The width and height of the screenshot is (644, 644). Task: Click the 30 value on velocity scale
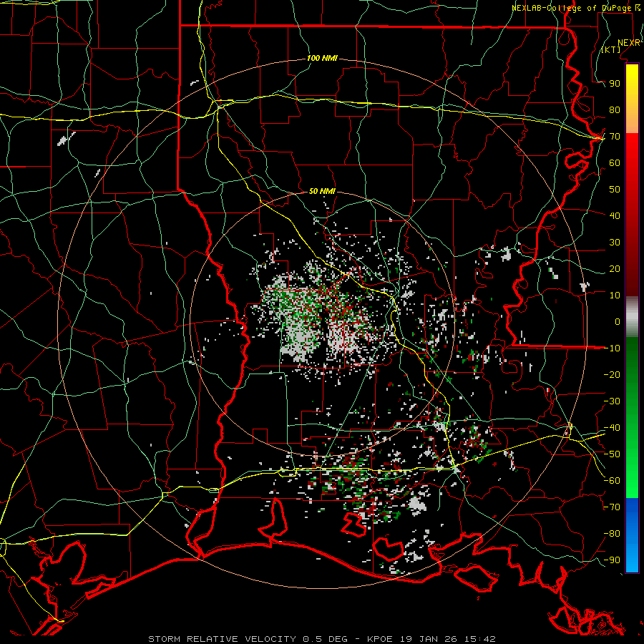click(x=615, y=243)
